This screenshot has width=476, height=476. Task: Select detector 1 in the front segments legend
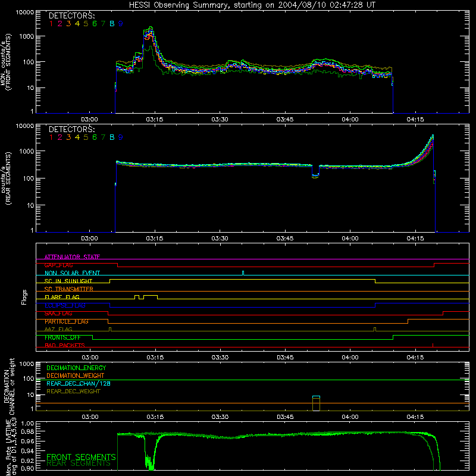tap(51, 24)
